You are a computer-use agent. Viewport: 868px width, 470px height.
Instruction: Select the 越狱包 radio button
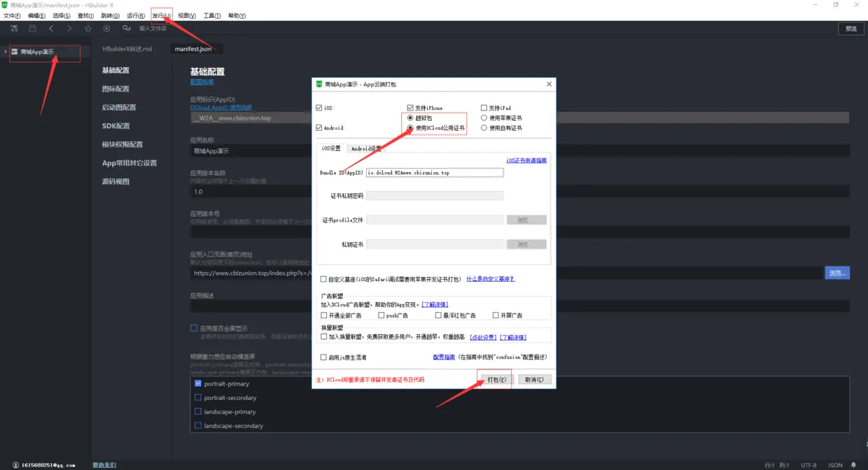[x=410, y=118]
